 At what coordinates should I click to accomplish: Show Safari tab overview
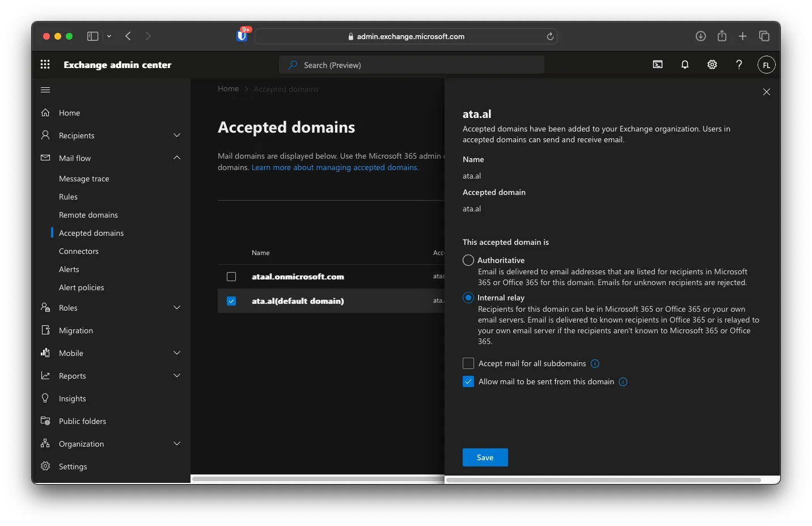764,36
